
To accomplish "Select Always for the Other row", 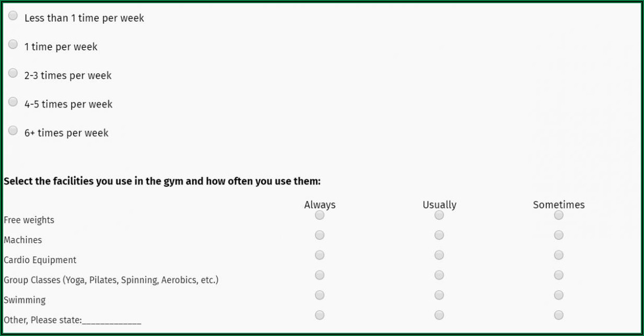I will tap(320, 315).
